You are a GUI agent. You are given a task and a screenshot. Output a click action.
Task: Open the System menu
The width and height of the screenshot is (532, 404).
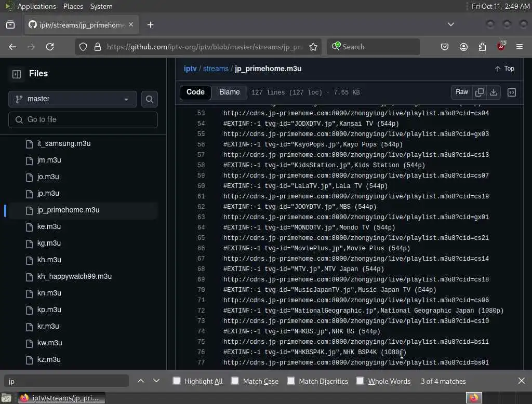coord(101,6)
